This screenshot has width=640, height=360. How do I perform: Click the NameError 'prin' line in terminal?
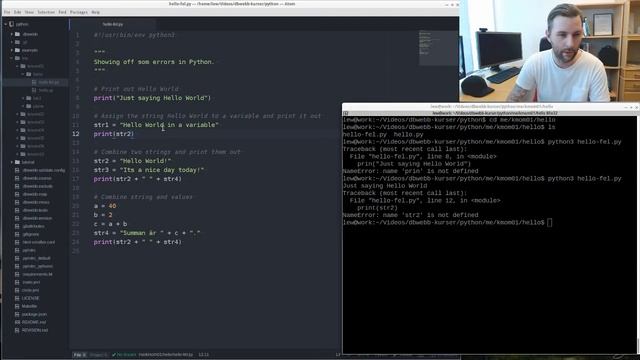410,171
